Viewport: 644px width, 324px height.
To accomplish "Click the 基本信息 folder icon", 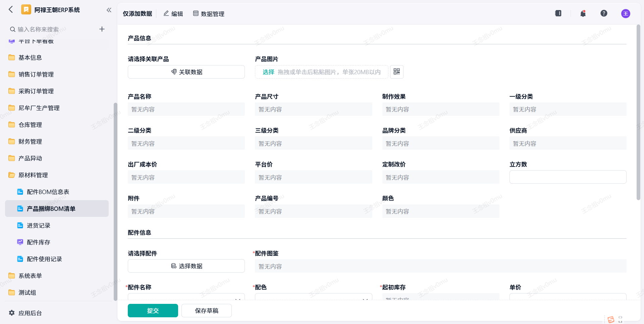I will [12, 57].
